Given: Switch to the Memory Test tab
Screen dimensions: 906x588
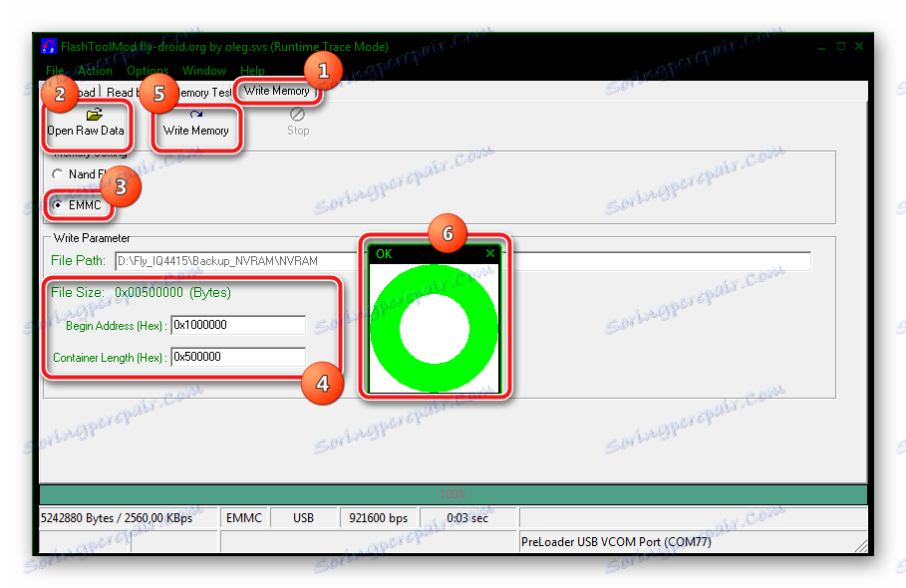Looking at the screenshot, I should 203,93.
